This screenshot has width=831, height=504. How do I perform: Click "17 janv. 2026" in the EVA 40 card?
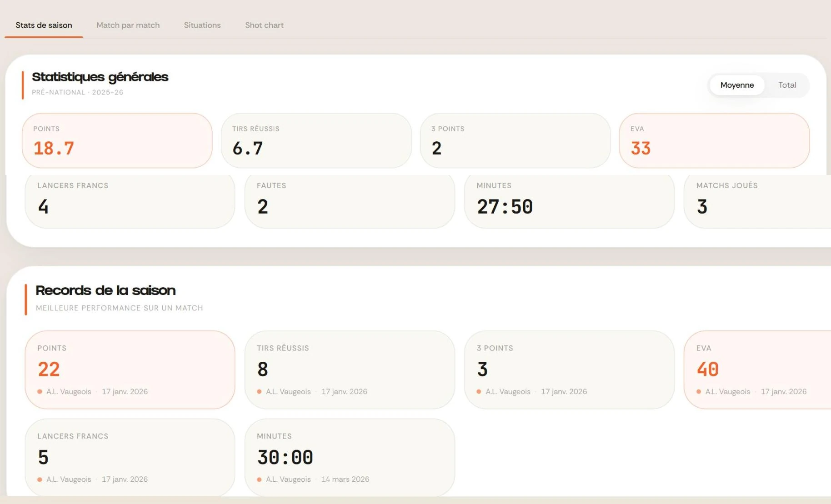(784, 391)
